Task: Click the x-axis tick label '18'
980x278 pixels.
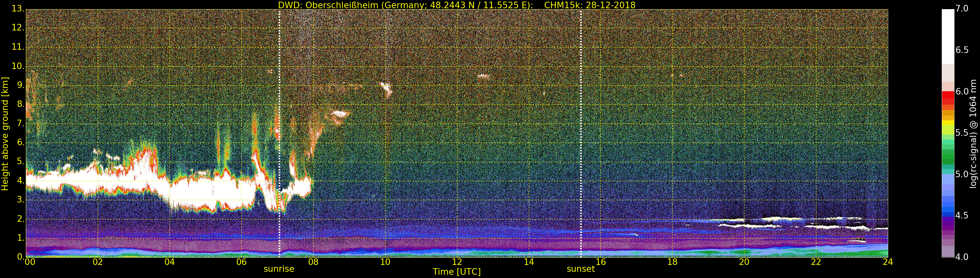Action: click(673, 262)
